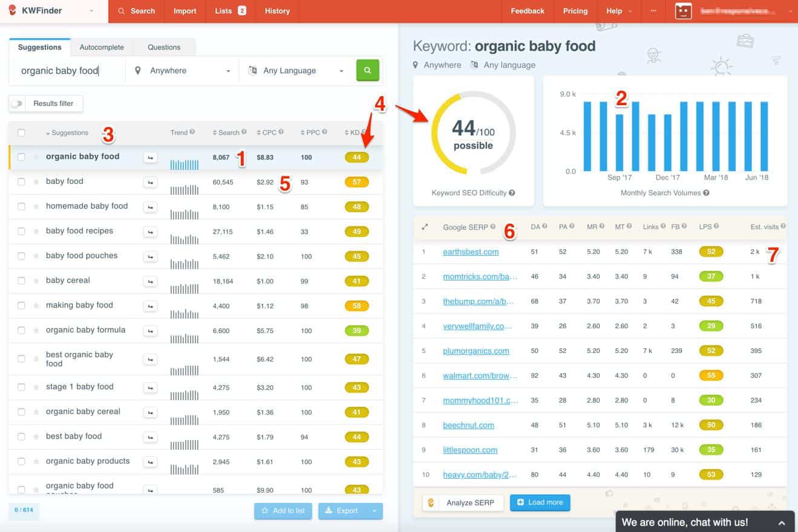Click the Dec '17 bar in volume chart
Image resolution: width=798 pixels, height=532 pixels.
[667, 143]
